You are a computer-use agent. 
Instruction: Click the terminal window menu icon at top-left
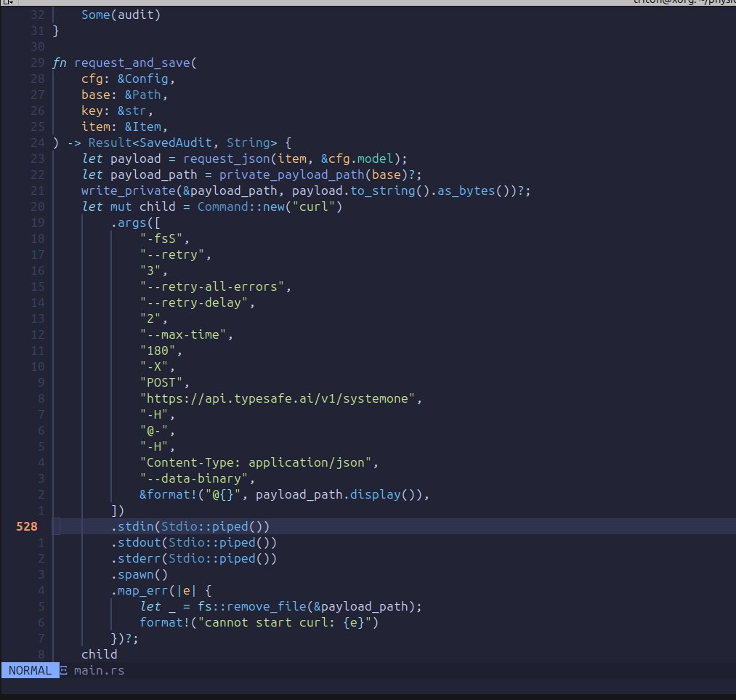[7, 2]
